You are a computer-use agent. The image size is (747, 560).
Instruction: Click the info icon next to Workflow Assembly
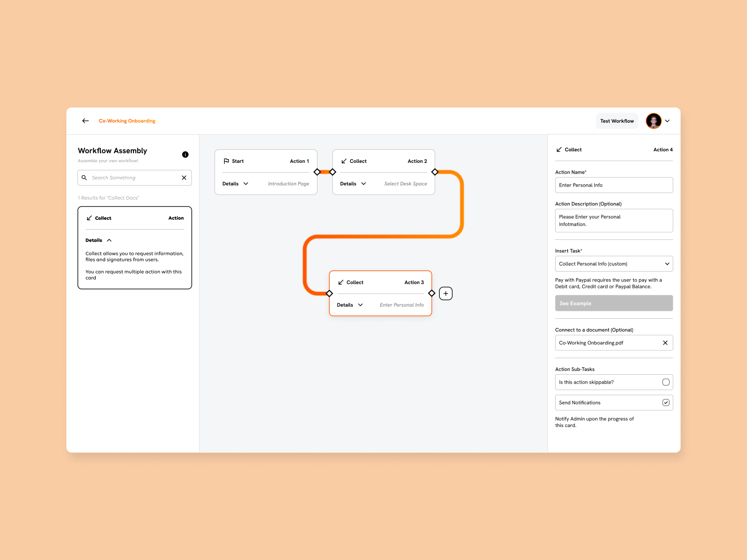[185, 154]
